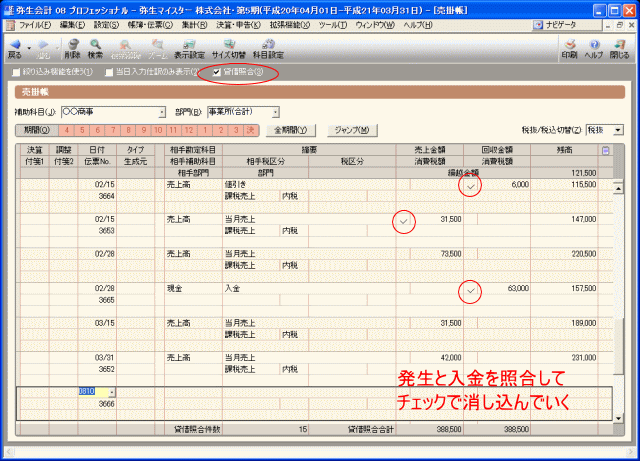Click the サイズ切替 size toggle icon
This screenshot has height=461, width=640.
pos(229,48)
